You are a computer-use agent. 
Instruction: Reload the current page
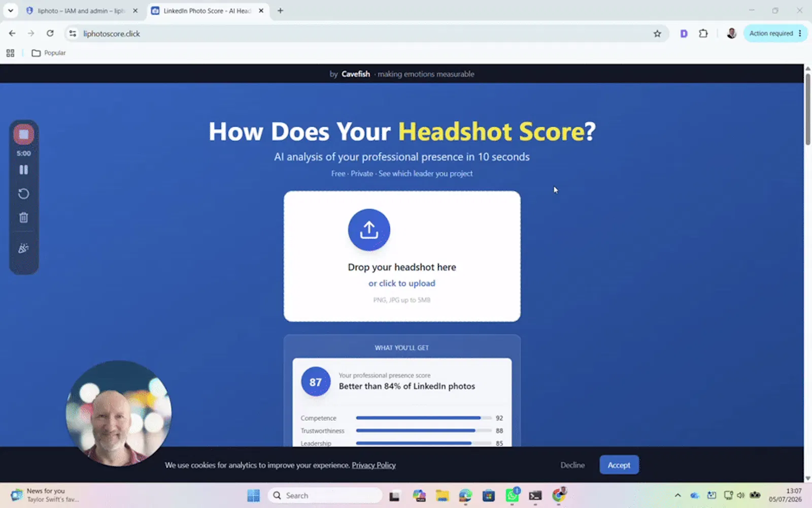pyautogui.click(x=50, y=34)
